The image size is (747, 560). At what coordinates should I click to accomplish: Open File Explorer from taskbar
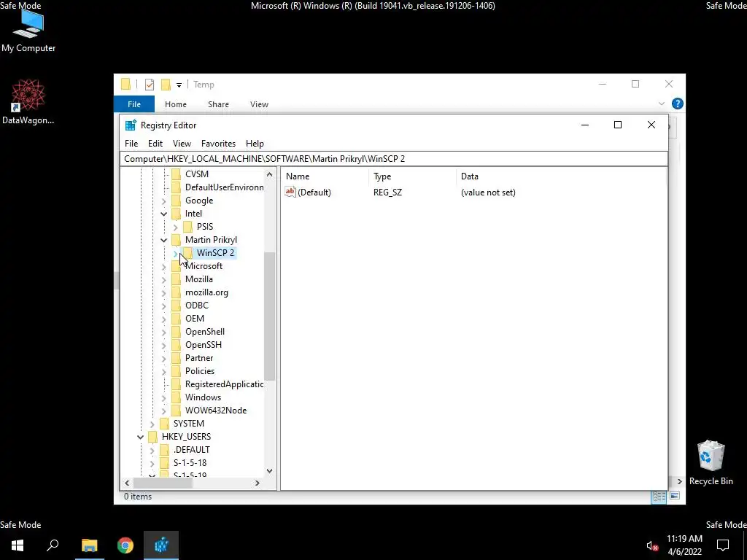[x=89, y=545]
